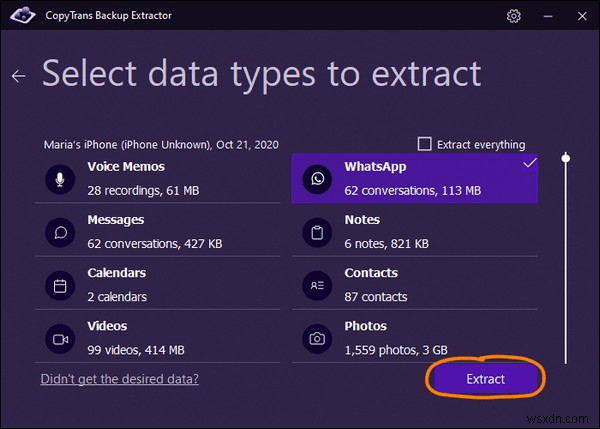
Task: Click the Videos camcorder icon
Action: pyautogui.click(x=60, y=339)
